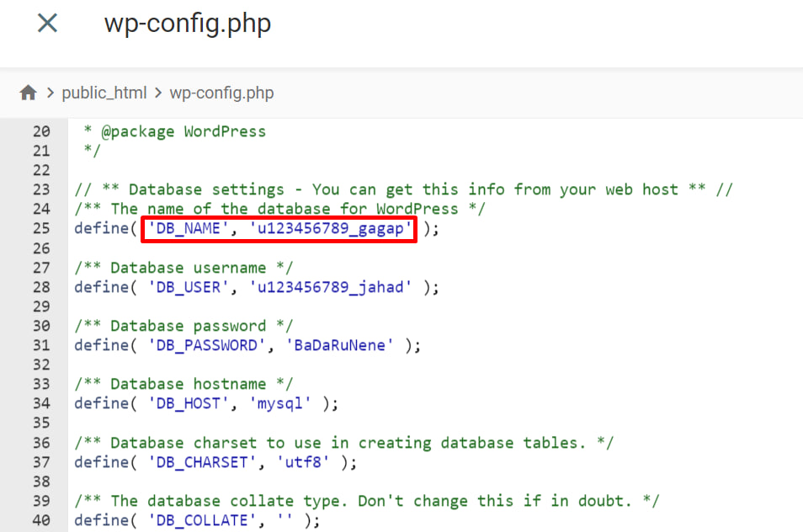Click the empty line 32 in the editor

tap(168, 364)
